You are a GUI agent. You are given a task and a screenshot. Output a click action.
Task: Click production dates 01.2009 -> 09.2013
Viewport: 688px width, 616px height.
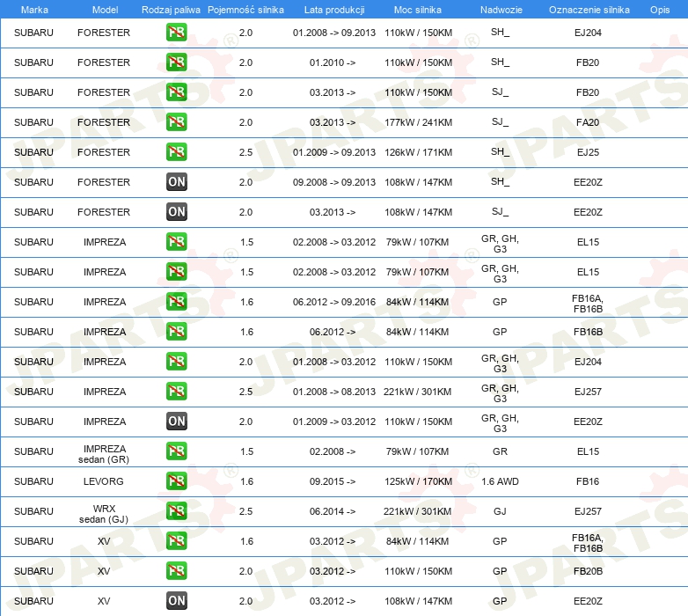334,152
